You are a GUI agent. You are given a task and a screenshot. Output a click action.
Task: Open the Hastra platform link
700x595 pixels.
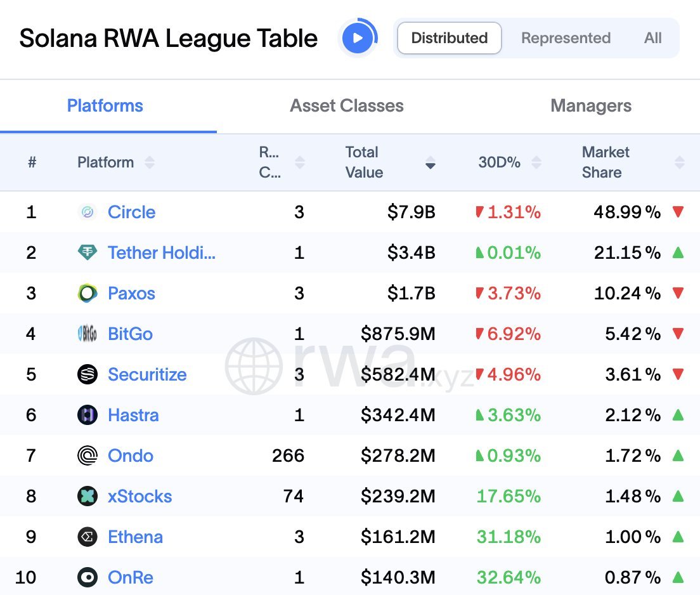[133, 415]
